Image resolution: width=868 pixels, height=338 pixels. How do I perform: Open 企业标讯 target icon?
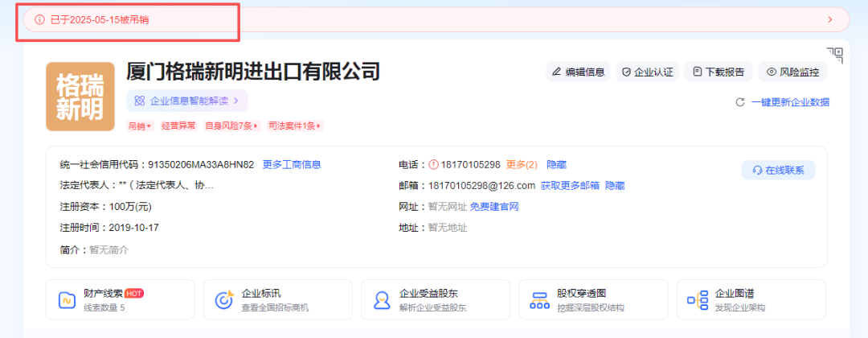point(225,299)
